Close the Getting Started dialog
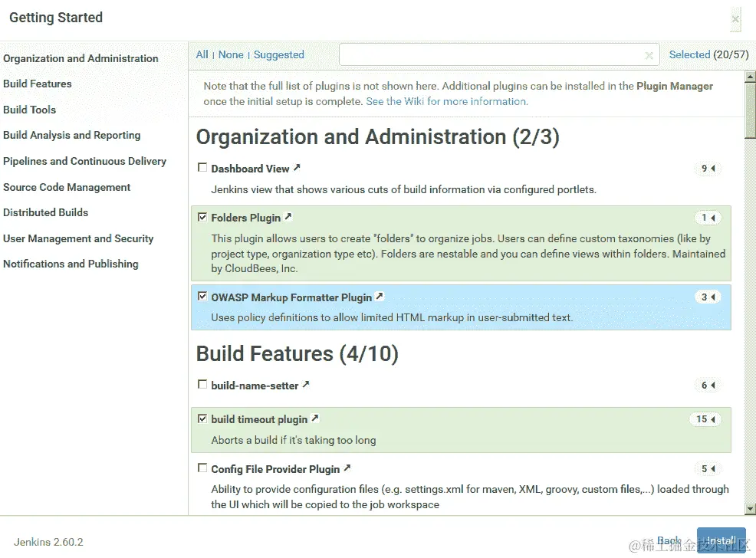The image size is (756, 558). coord(735,19)
